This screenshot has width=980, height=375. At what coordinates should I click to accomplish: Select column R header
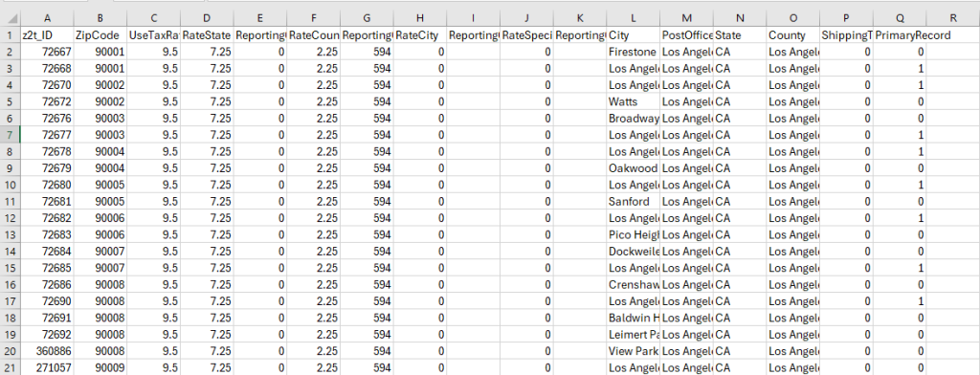click(952, 19)
